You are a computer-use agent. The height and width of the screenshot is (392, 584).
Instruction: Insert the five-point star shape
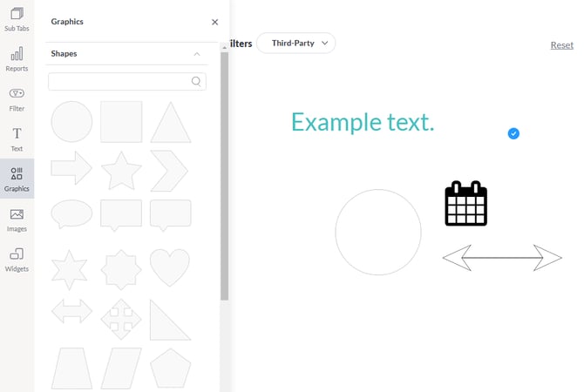coord(121,170)
